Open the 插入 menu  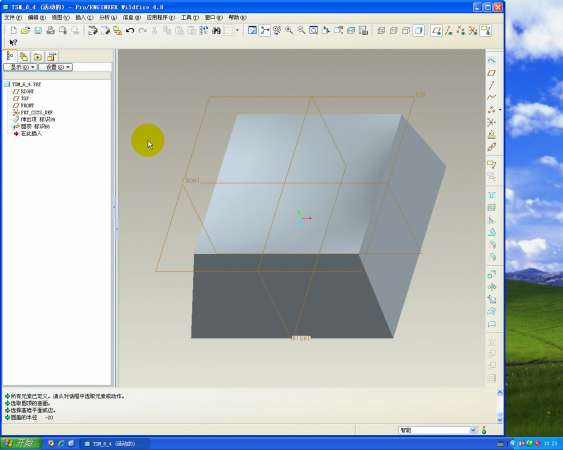click(x=84, y=17)
